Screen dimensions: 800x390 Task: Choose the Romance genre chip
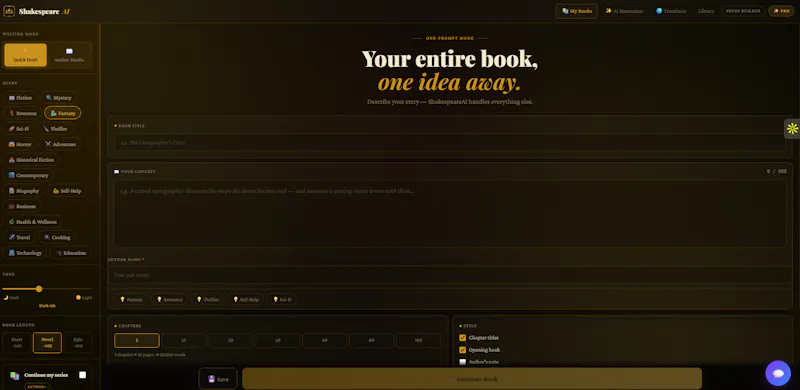pos(22,113)
